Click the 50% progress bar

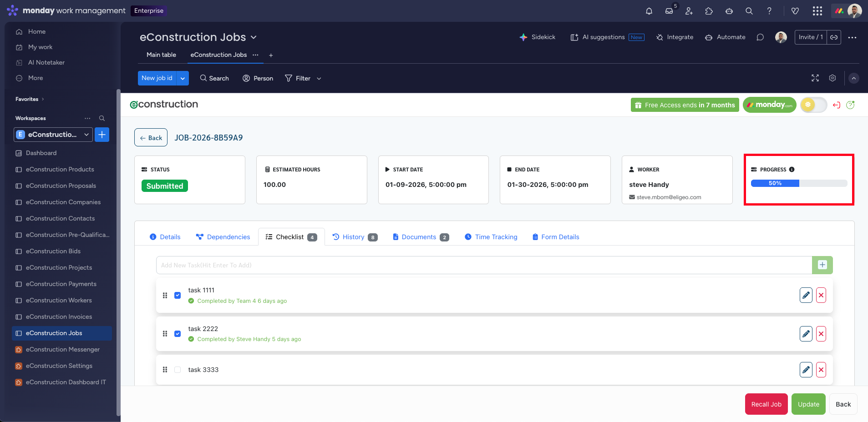pyautogui.click(x=799, y=183)
